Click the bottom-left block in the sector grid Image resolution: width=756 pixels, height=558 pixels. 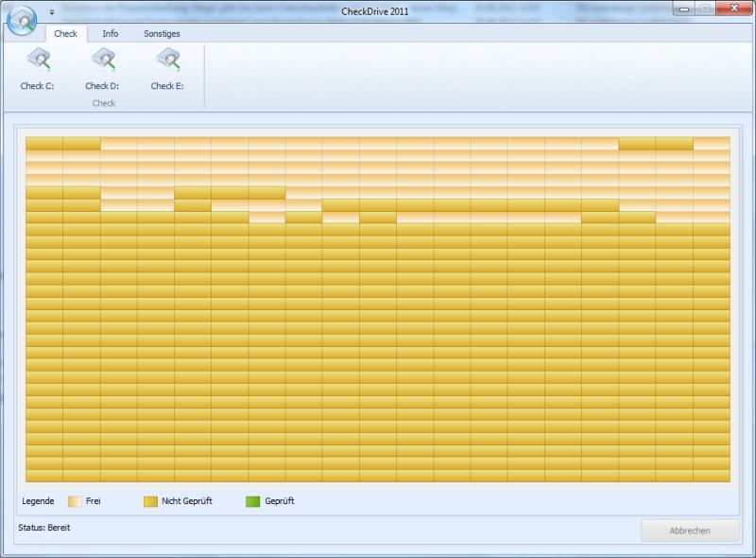43,476
